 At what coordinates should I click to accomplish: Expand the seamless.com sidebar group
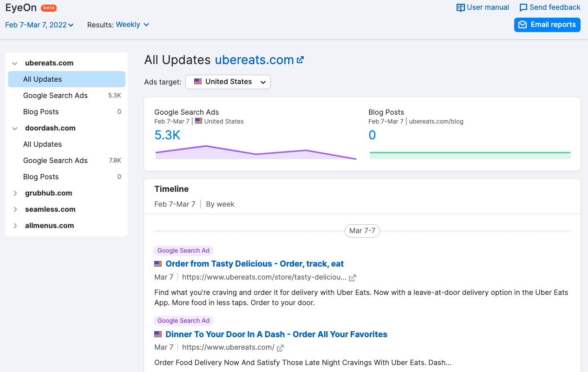click(x=15, y=209)
